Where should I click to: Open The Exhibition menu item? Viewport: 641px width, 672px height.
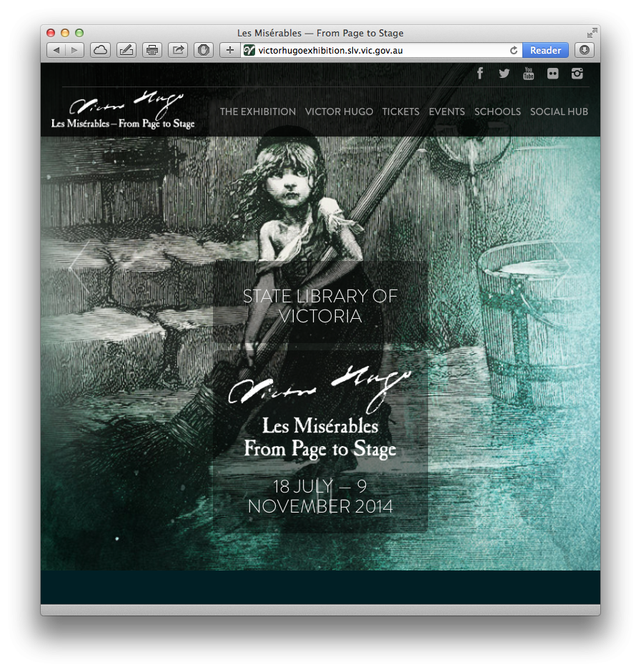258,112
